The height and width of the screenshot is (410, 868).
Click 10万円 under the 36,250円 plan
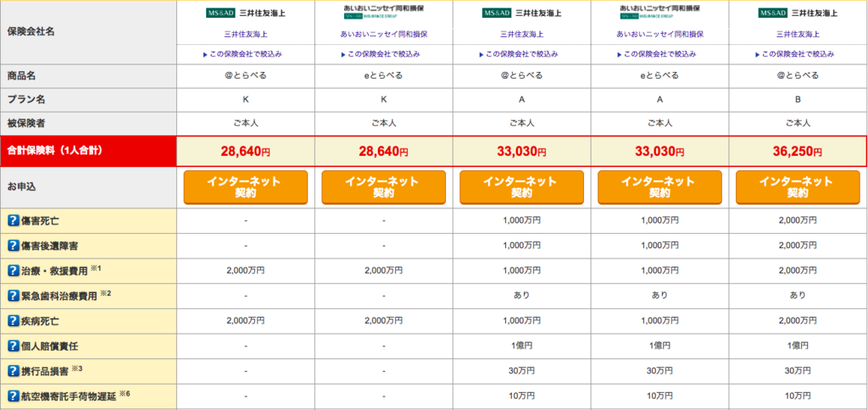tap(798, 396)
